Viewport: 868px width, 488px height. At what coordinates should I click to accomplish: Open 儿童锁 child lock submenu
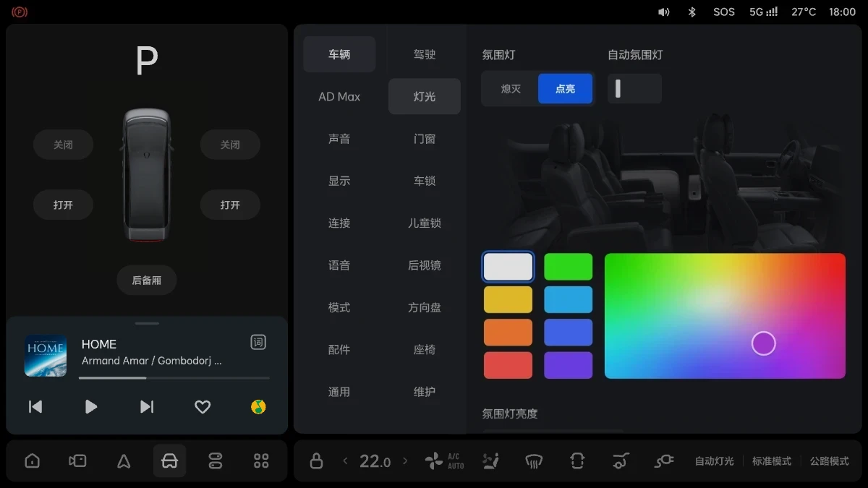(425, 223)
